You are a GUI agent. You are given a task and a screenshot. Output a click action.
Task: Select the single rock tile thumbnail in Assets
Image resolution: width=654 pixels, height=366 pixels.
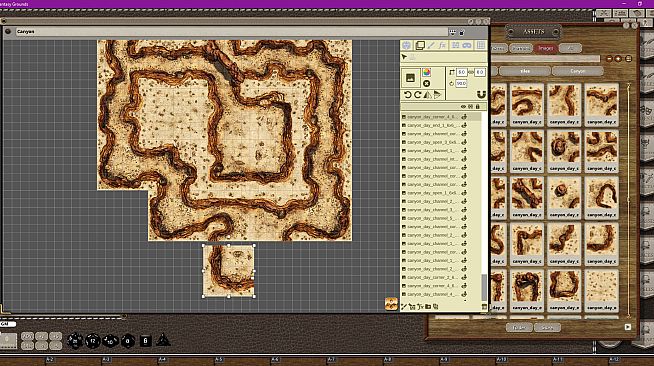click(564, 198)
